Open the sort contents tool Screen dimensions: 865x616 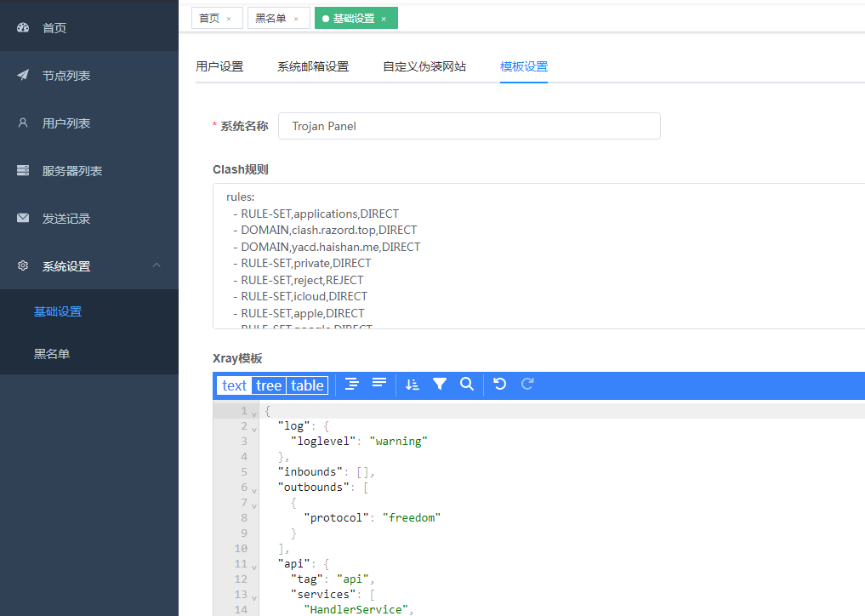tap(413, 385)
